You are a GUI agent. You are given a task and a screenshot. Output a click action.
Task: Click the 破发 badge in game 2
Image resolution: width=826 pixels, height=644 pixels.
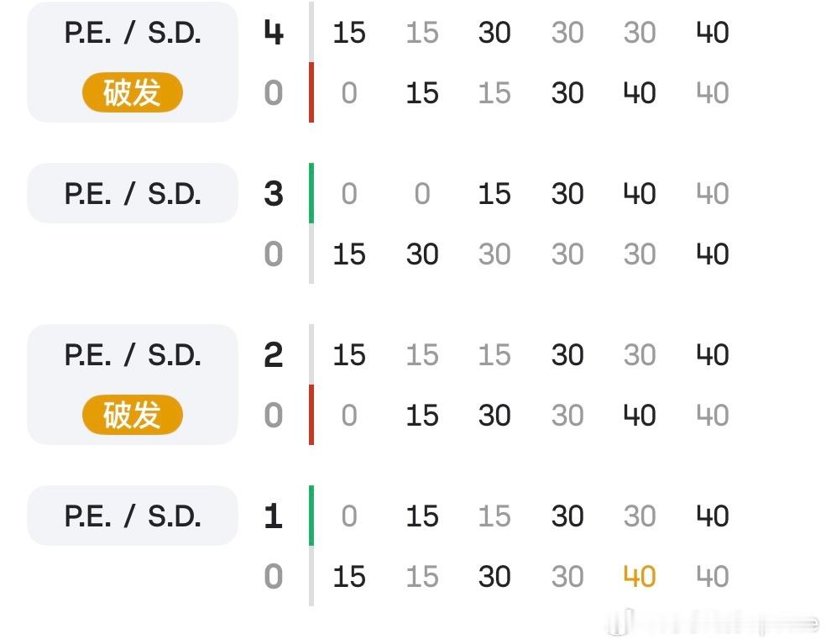coord(131,416)
